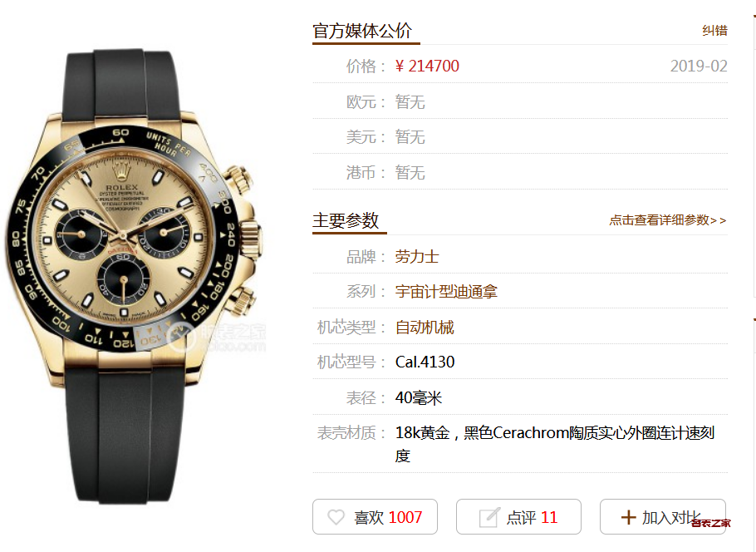The height and width of the screenshot is (552, 756).
Task: Open 点击查看详细参数>> detailed specs link
Action: point(668,220)
